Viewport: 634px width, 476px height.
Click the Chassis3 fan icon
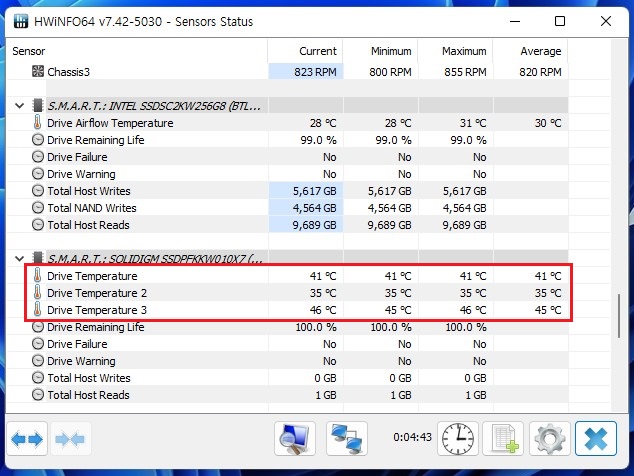[38, 71]
